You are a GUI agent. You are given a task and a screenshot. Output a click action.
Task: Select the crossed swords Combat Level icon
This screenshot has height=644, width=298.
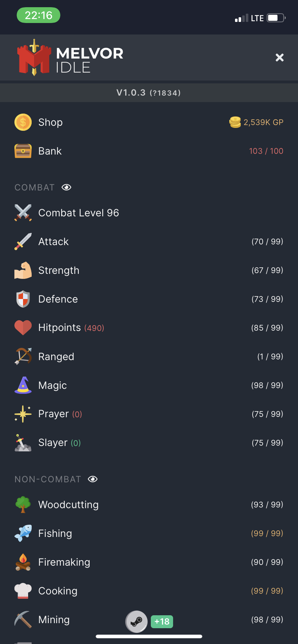coord(23,212)
